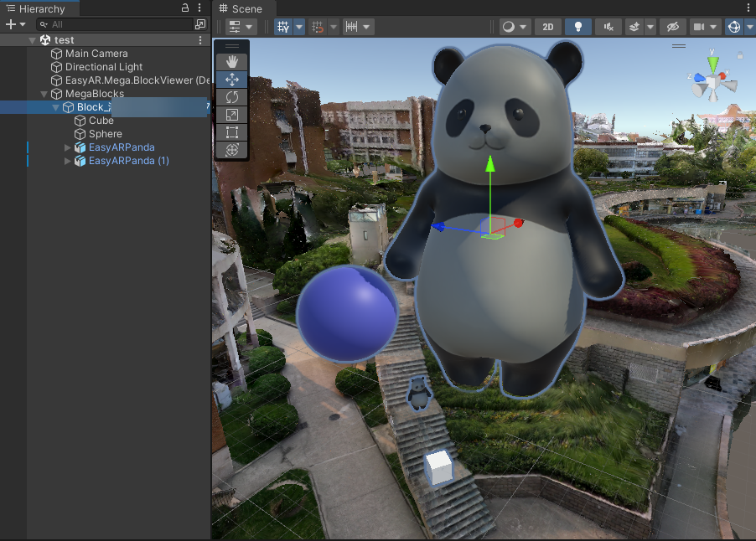Select the Scale tool

coord(232,115)
